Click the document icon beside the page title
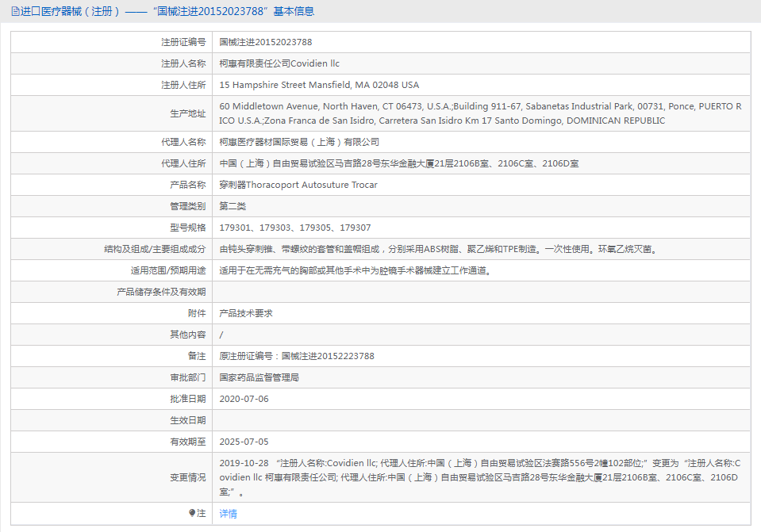The image size is (761, 532). pos(16,12)
